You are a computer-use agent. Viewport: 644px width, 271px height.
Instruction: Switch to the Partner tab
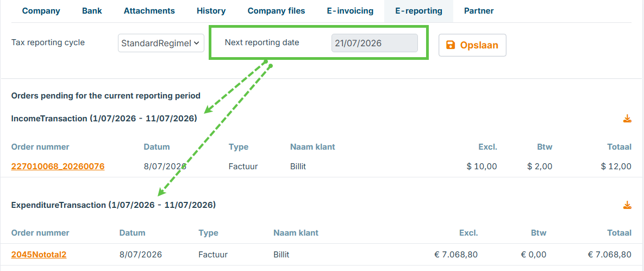[479, 11]
